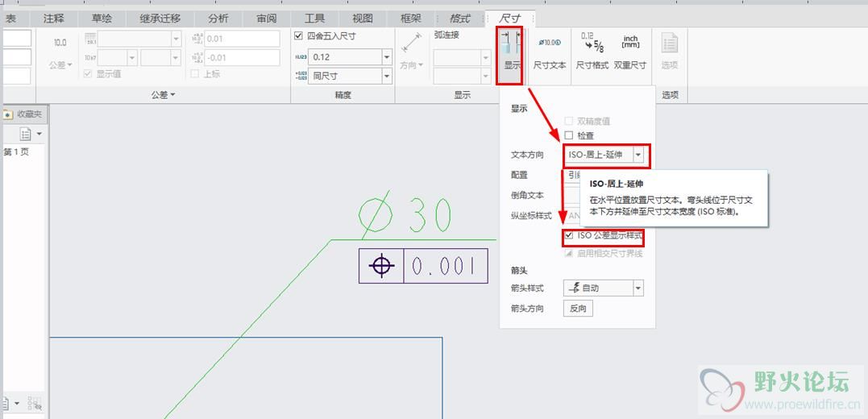Switch to the 格式 tab
The height and width of the screenshot is (419, 868).
pyautogui.click(x=459, y=19)
